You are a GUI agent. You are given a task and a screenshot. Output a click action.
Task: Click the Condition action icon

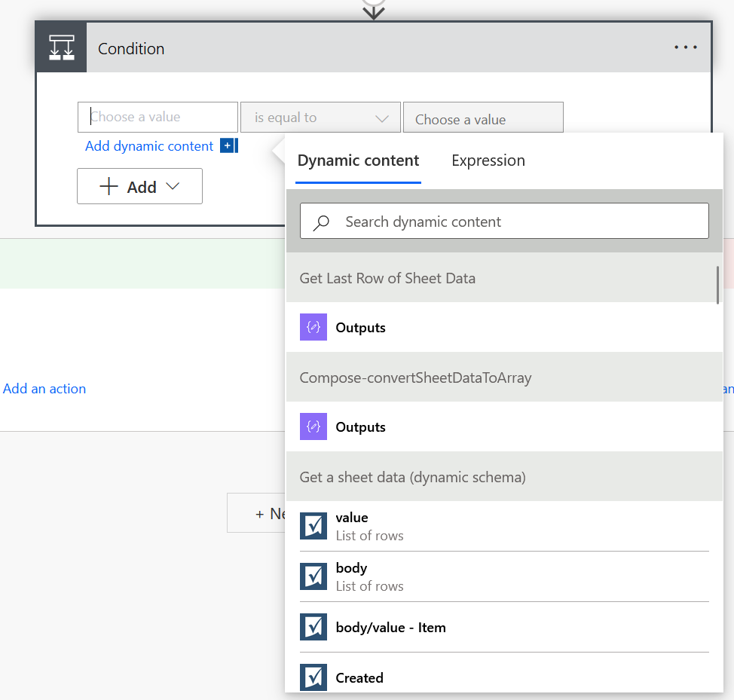click(61, 48)
